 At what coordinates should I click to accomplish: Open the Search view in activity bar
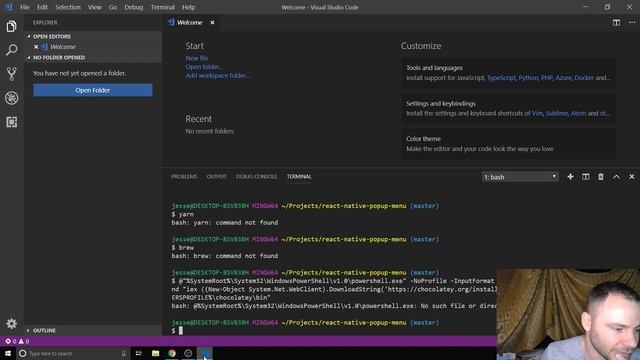[11, 50]
